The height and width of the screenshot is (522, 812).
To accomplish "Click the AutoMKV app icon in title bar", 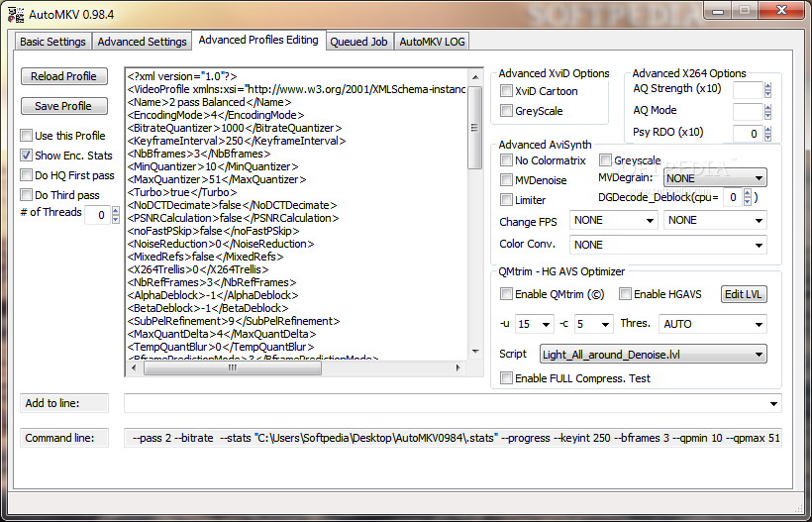I will pos(16,14).
